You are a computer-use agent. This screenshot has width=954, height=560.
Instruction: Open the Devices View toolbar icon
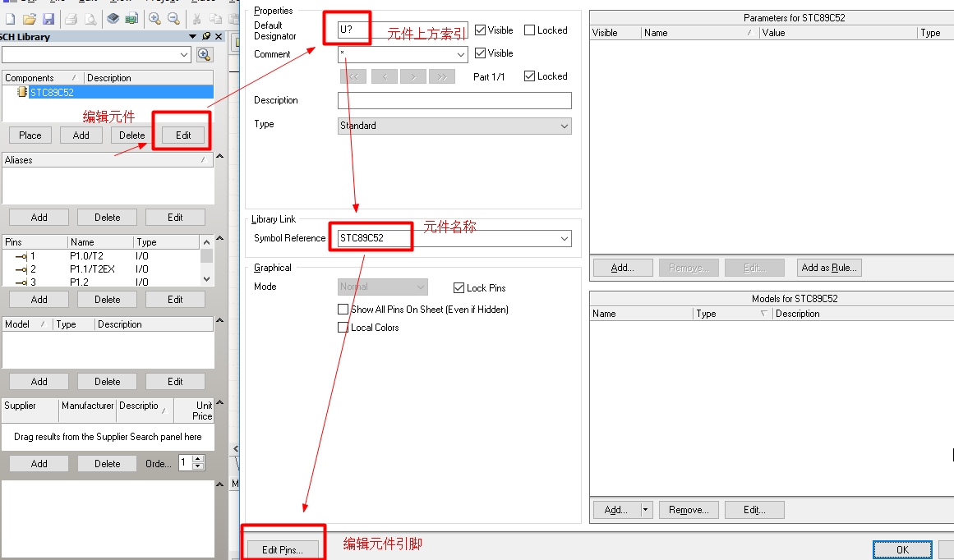(113, 19)
